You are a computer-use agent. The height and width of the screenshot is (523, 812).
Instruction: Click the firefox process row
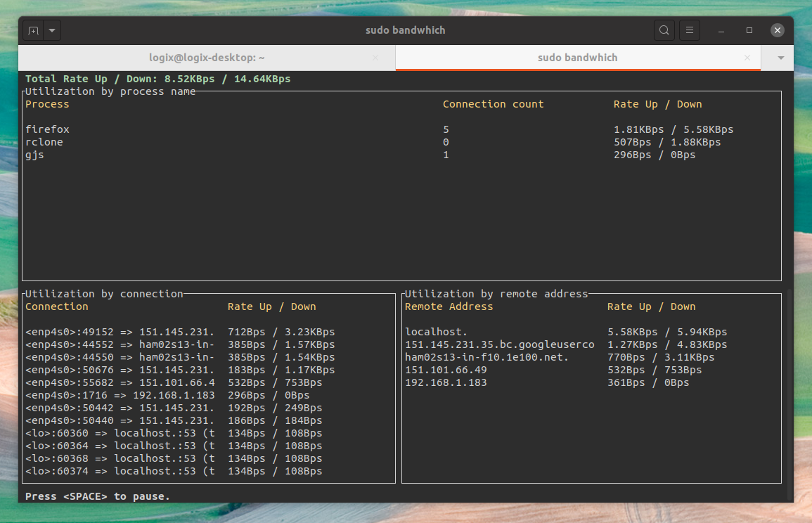coord(47,129)
